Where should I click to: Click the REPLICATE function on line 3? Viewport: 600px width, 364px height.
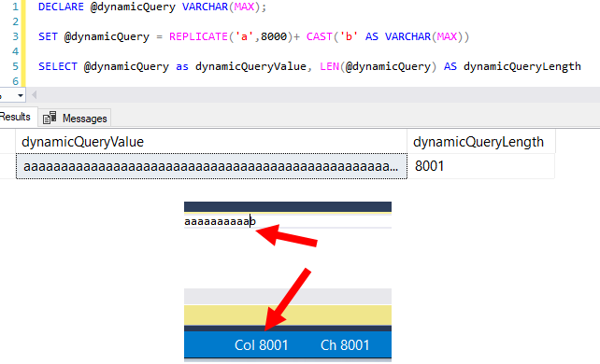pyautogui.click(x=198, y=36)
